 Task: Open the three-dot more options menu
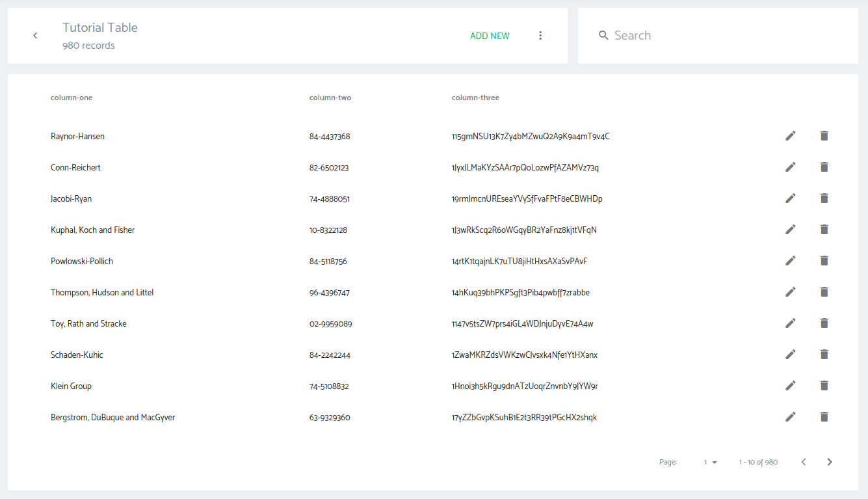540,36
